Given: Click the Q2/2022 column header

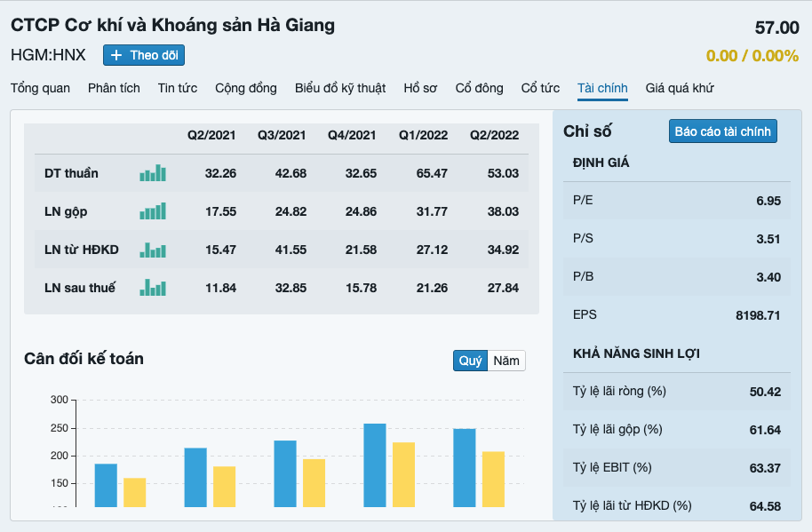Looking at the screenshot, I should pos(495,135).
